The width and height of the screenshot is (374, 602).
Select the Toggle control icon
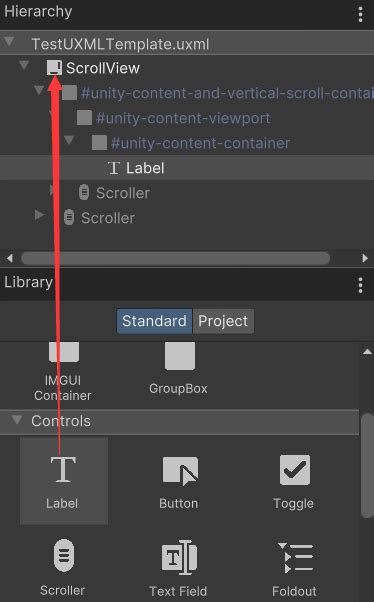pos(295,470)
